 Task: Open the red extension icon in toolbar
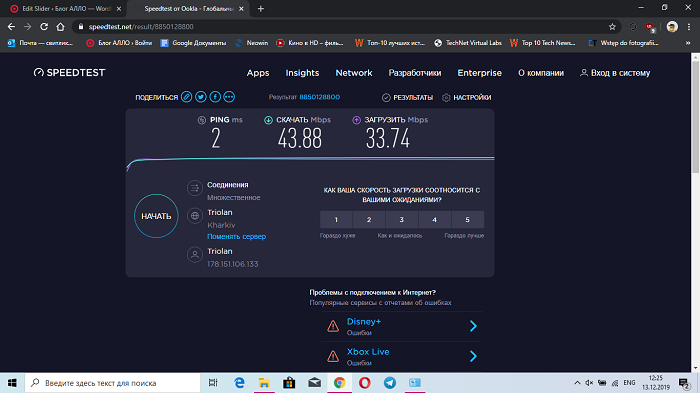point(650,27)
